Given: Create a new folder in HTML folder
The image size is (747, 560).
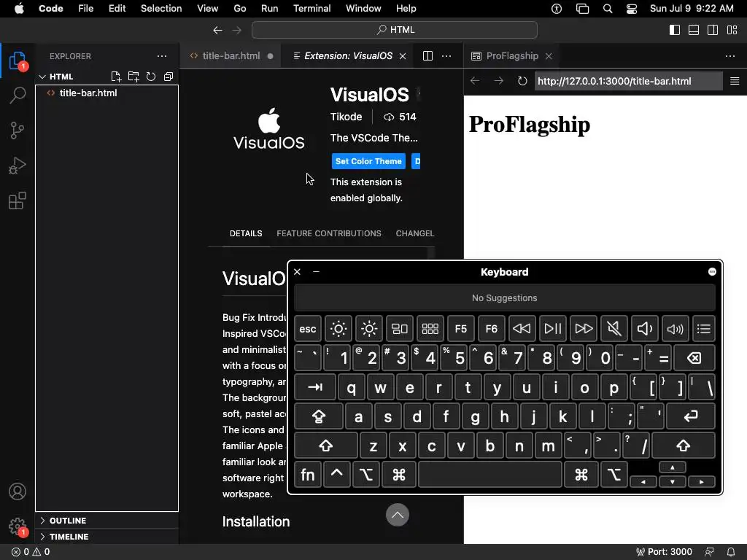Looking at the screenshot, I should [133, 77].
